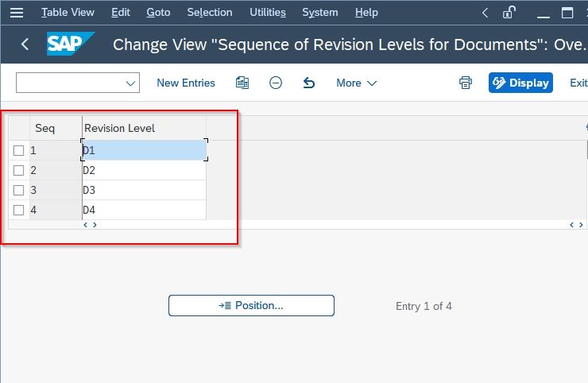Screen dimensions: 588x383
Task: Click New Entries
Action: [x=186, y=83]
